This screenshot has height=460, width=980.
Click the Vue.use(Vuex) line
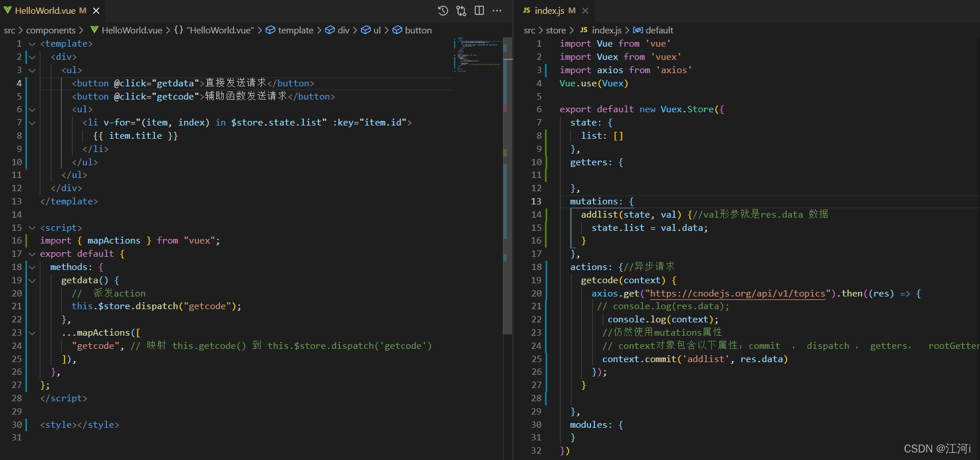(x=594, y=83)
